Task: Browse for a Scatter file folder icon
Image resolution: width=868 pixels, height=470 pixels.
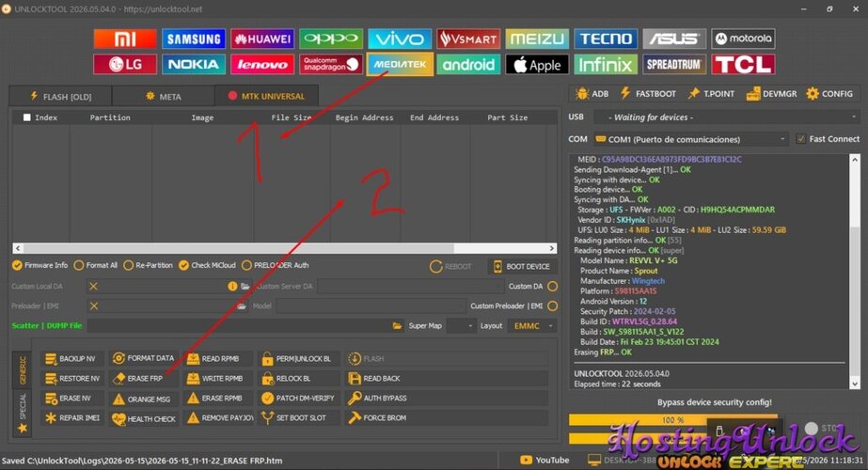Action: (x=397, y=325)
